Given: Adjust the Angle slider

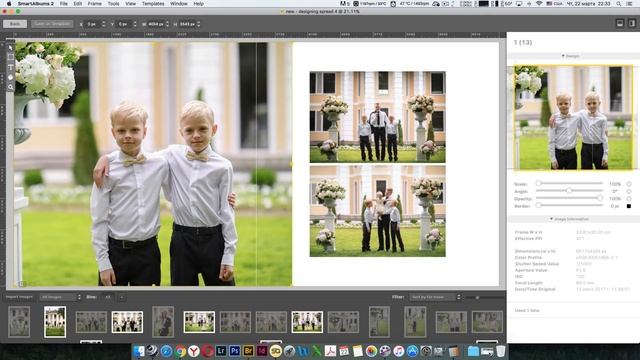Looking at the screenshot, I should 570,191.
